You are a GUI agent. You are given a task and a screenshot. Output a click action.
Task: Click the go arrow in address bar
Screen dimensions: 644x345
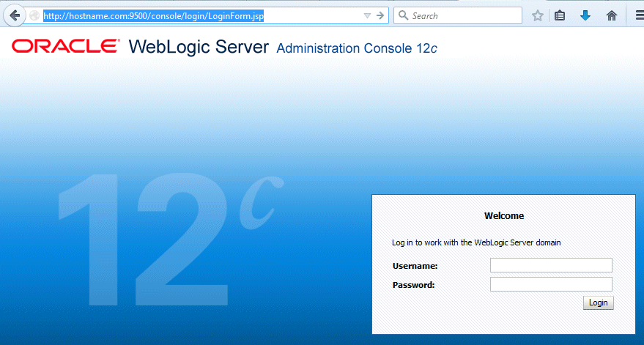click(380, 16)
